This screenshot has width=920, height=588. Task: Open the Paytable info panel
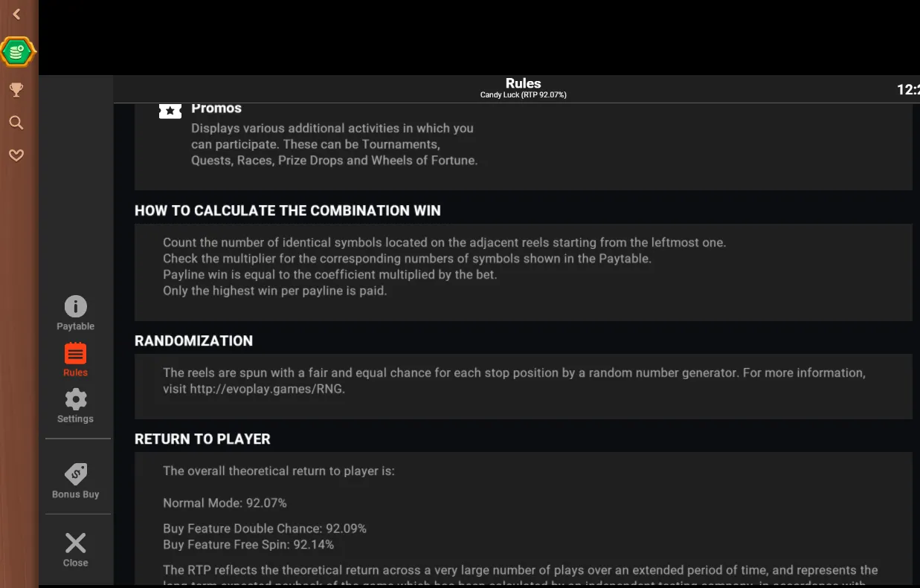pos(75,313)
